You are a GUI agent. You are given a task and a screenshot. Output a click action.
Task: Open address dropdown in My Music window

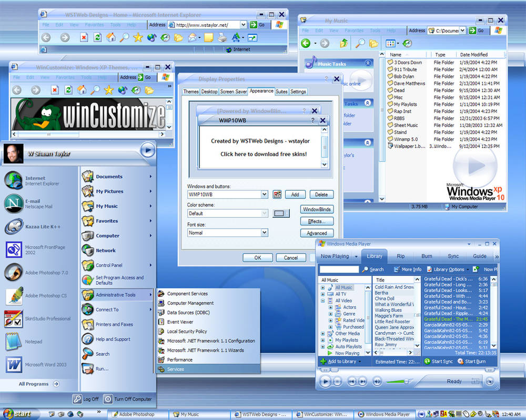coord(462,30)
